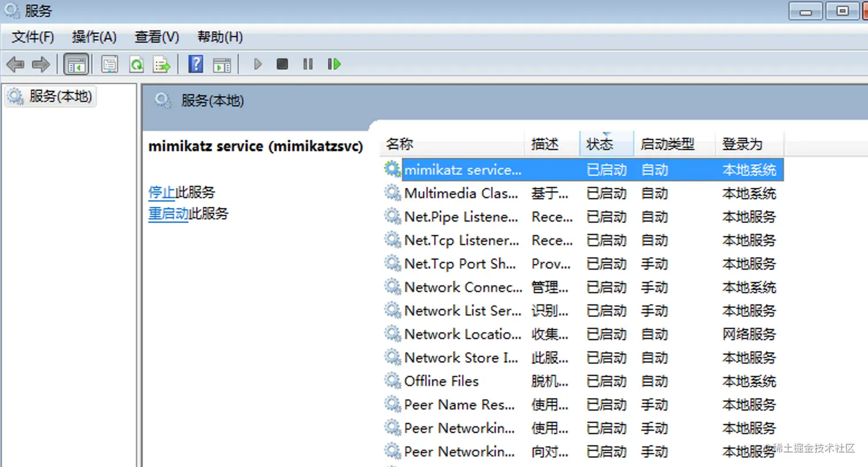Click 手动 startup type of Net.Tcp Port Sh...

pos(654,264)
